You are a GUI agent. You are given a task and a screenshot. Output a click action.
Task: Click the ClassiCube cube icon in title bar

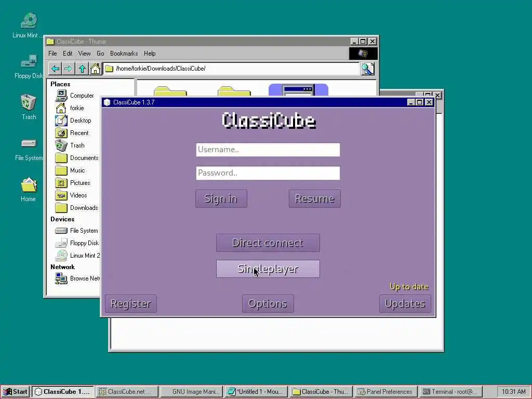[107, 102]
